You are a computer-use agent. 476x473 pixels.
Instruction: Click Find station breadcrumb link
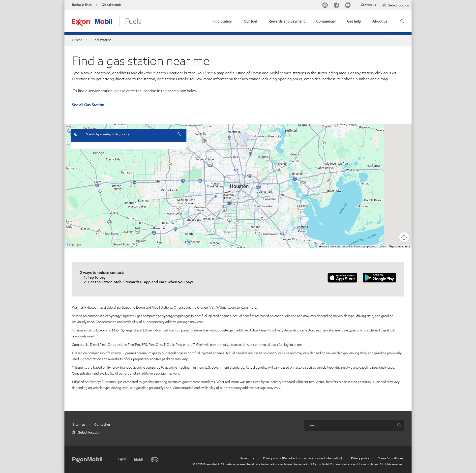click(x=101, y=40)
